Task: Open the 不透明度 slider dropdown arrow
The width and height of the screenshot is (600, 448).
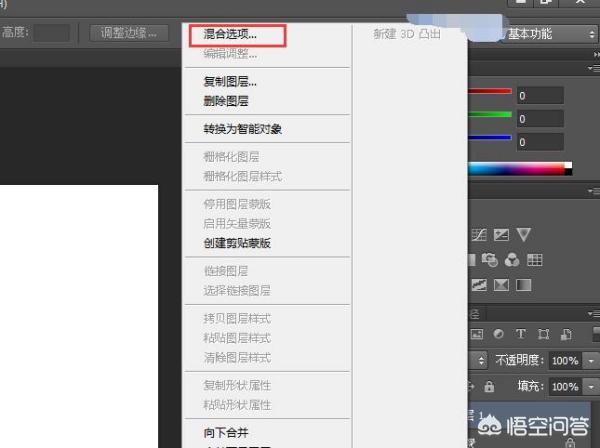Action: (591, 361)
